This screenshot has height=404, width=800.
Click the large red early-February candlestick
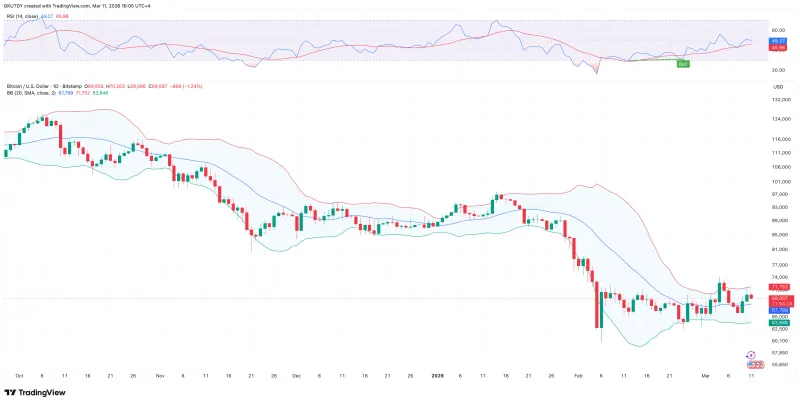(598, 305)
